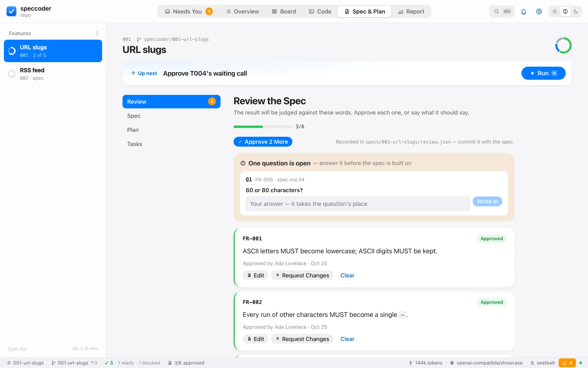The width and height of the screenshot is (588, 368).
Task: Focus the Q1 answer input field
Action: pos(357,204)
